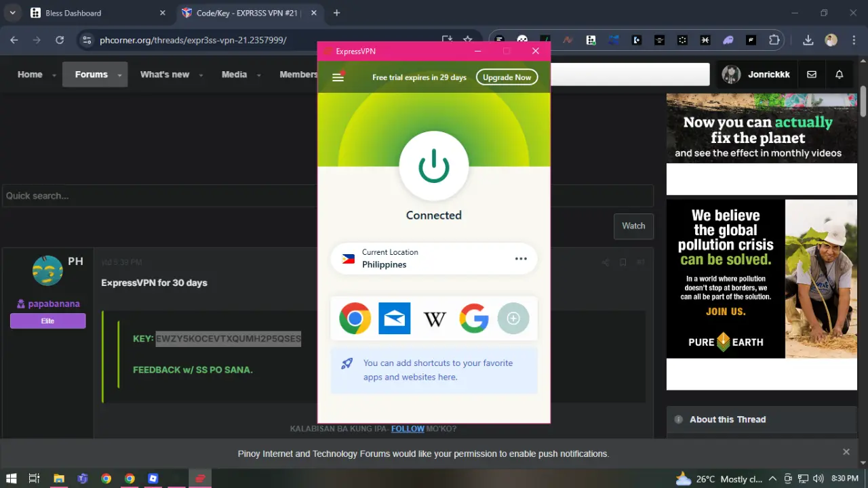
Task: Open forum alerts bell icon
Action: tap(840, 75)
